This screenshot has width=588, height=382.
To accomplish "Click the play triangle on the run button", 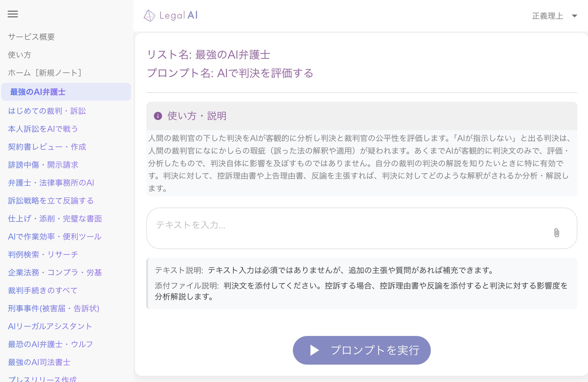I will click(x=314, y=350).
